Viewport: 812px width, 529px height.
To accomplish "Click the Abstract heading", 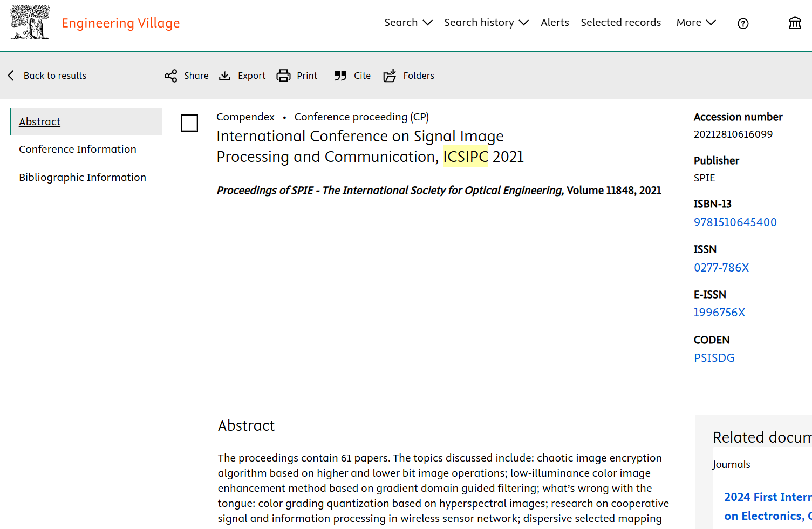I will coord(246,426).
